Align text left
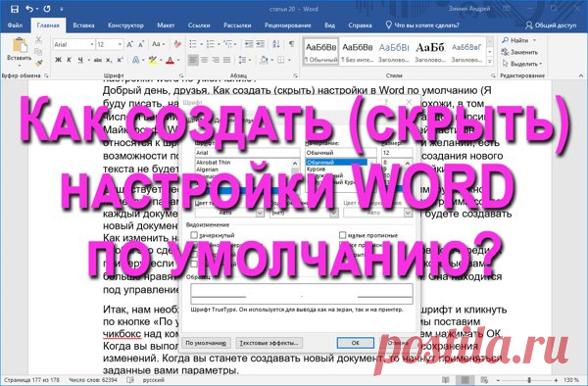 coord(193,60)
